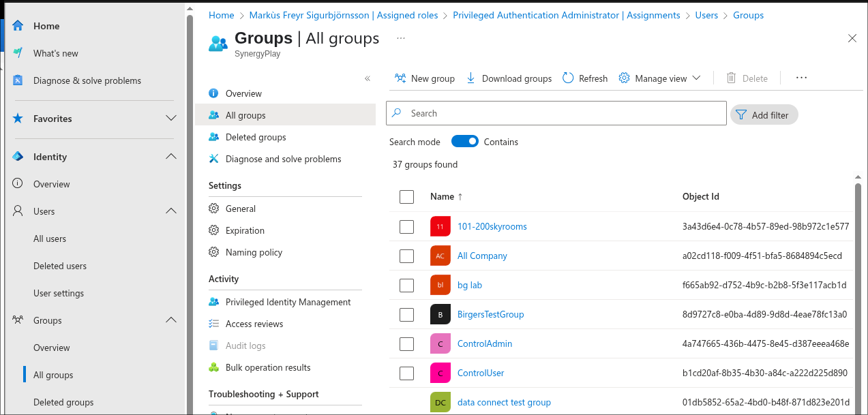Open User settings in sidebar

point(59,293)
